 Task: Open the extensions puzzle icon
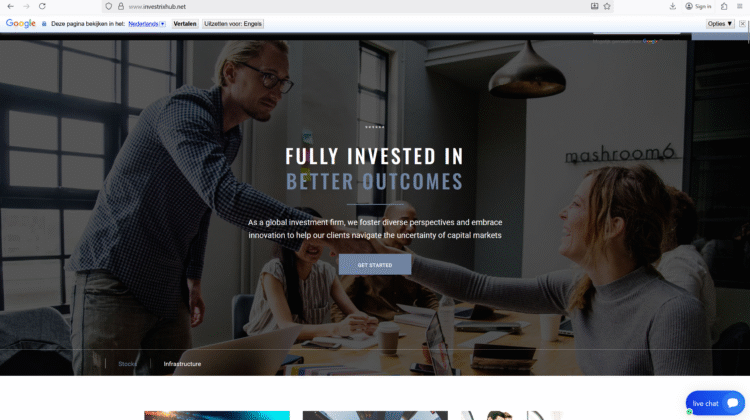coord(724,6)
